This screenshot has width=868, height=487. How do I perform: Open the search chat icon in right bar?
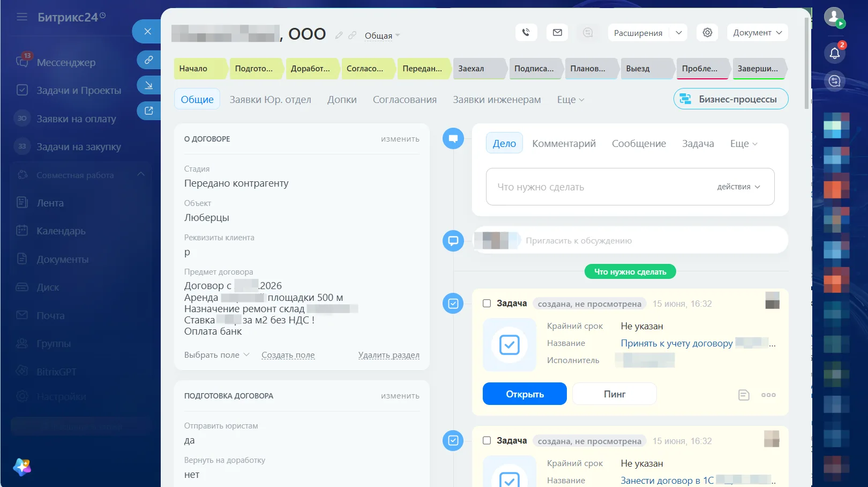pos(834,81)
